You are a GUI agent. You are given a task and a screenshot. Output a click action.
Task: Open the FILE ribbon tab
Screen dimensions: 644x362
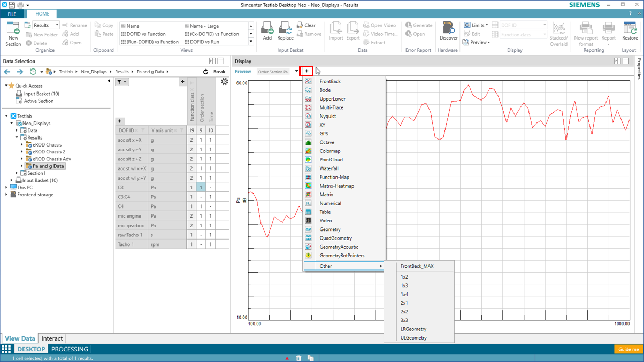[x=12, y=14]
